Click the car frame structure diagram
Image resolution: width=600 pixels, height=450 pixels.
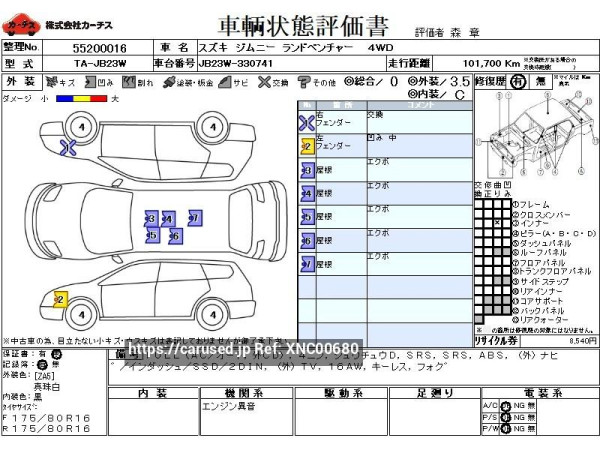click(537, 133)
